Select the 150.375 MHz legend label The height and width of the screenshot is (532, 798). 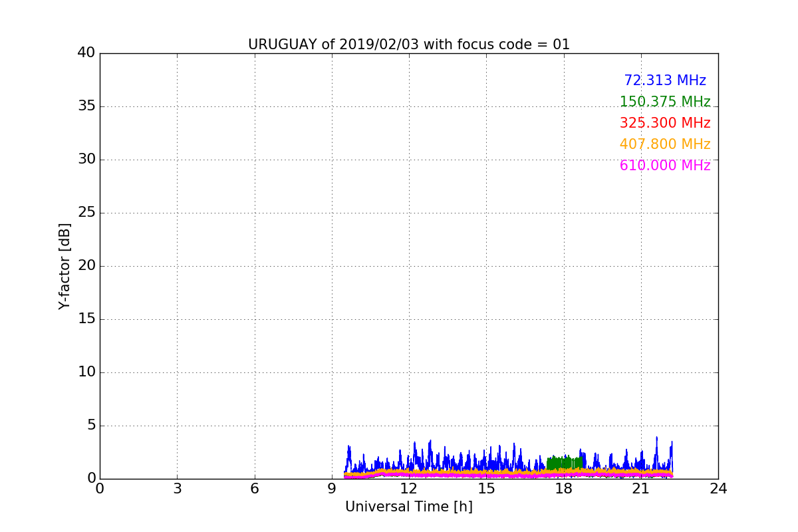pyautogui.click(x=665, y=102)
